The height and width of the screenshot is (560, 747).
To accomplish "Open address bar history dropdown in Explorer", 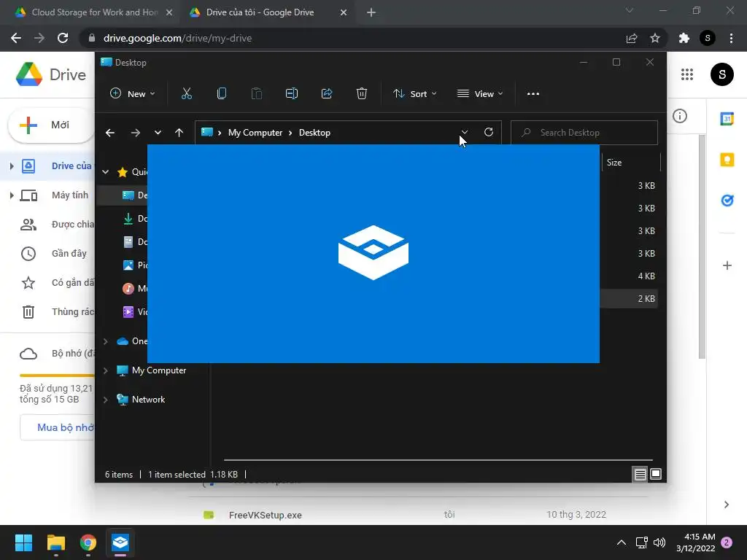I will pyautogui.click(x=465, y=133).
